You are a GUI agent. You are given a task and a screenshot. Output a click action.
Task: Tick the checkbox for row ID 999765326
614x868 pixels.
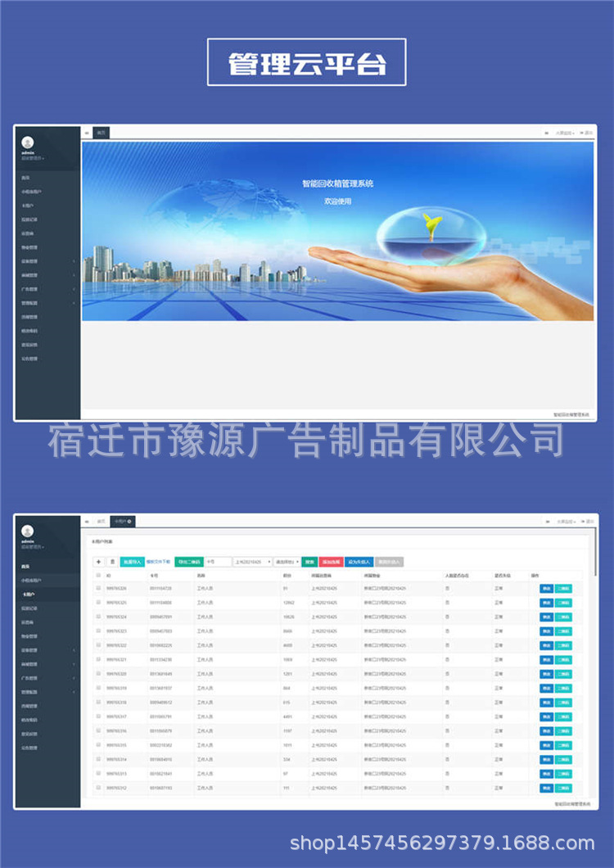pyautogui.click(x=98, y=588)
